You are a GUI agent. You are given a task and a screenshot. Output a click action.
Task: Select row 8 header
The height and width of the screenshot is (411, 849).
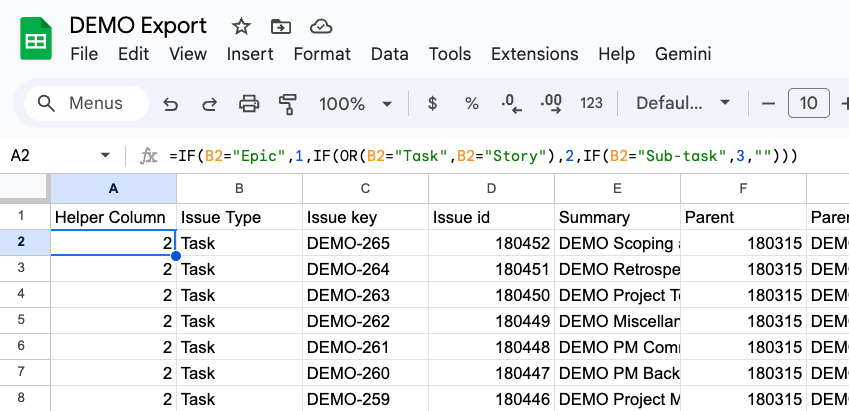(x=25, y=399)
